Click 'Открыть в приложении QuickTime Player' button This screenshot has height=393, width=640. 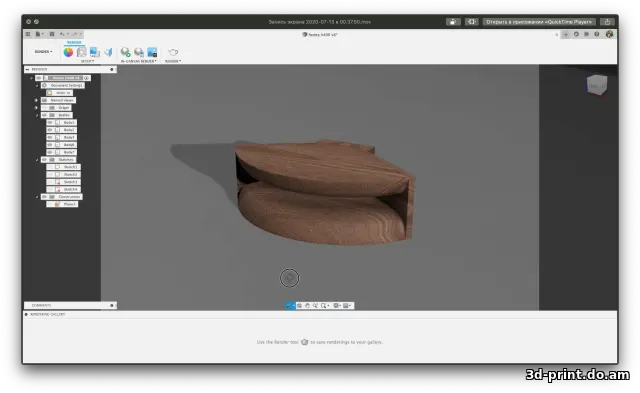(539, 22)
